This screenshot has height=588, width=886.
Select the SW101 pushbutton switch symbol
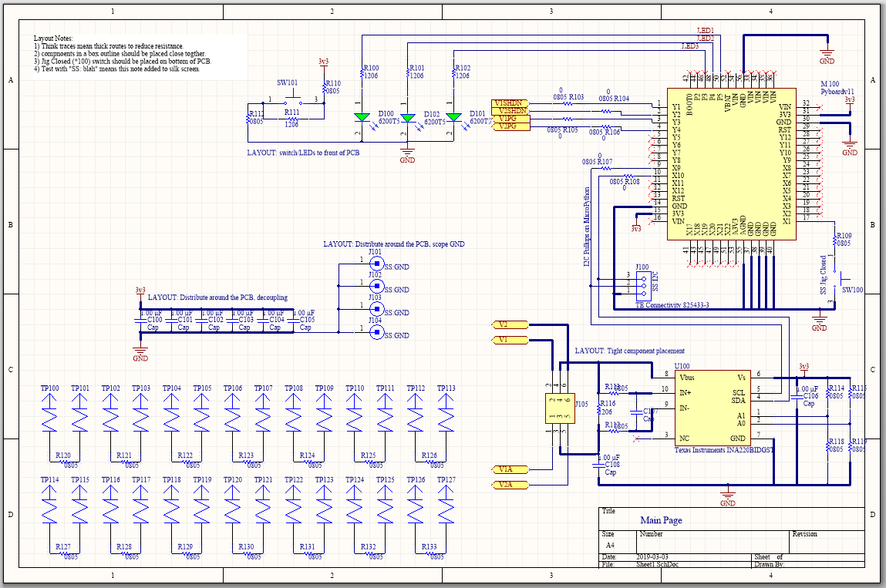tap(293, 100)
